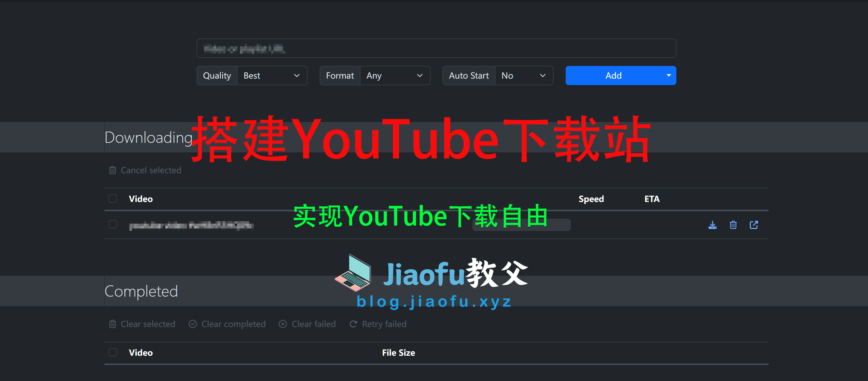Click the trash icon on the queued video row
Viewport: 868px width, 381px height.
click(x=733, y=225)
